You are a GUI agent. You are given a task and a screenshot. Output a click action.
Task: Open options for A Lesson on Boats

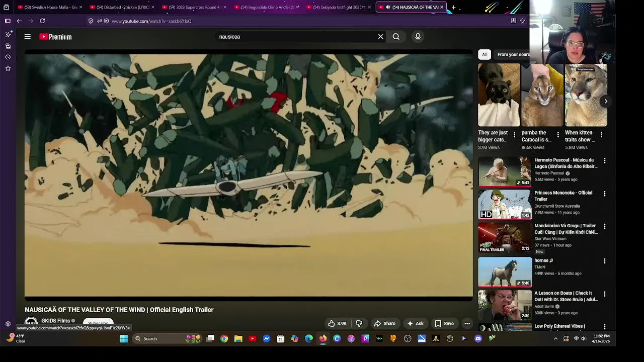[605, 294]
